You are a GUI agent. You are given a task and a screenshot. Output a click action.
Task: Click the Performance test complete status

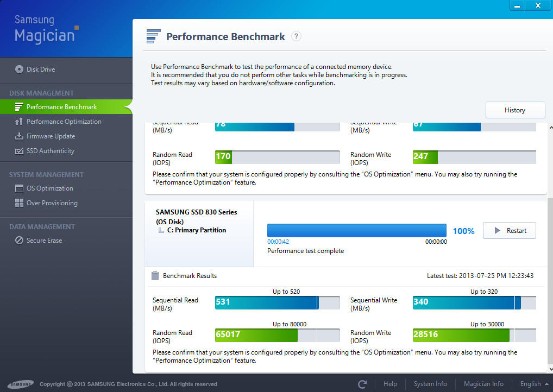point(305,251)
